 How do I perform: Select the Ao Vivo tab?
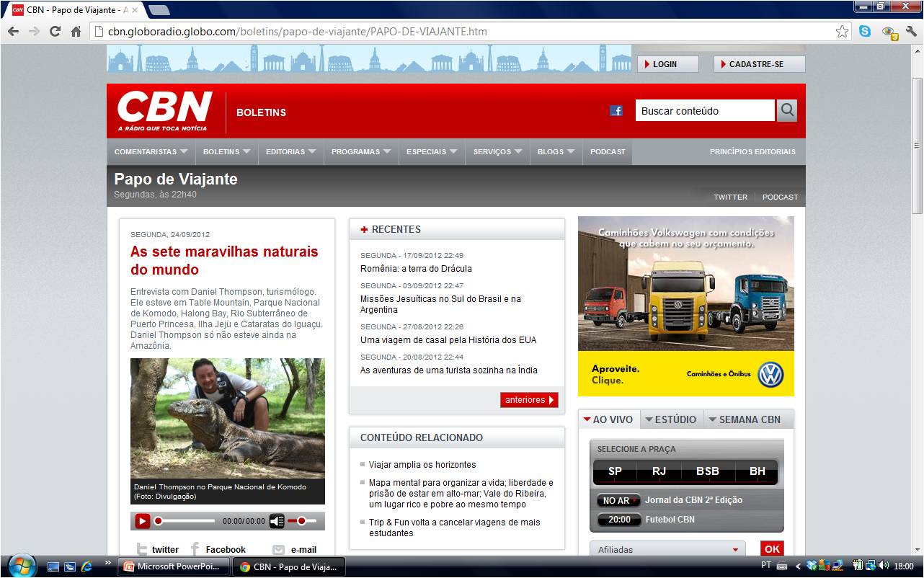tap(608, 419)
